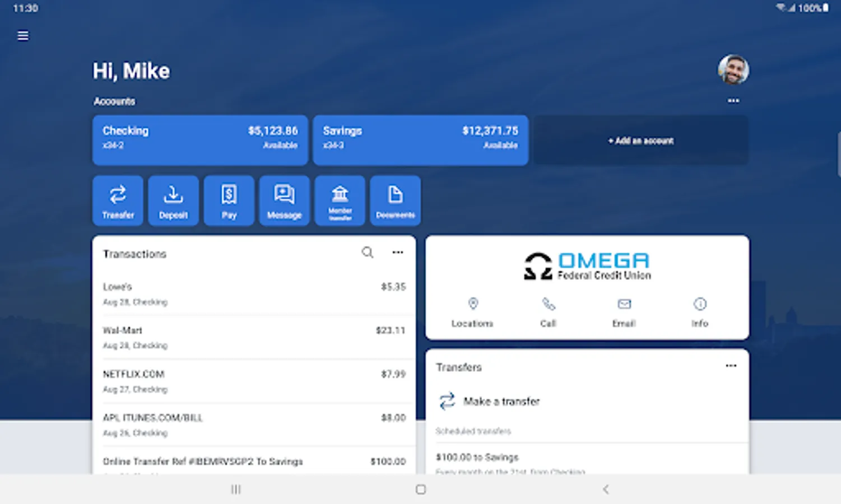Open the Checking account card
Viewport: 841px width, 504px height.
coord(200,140)
